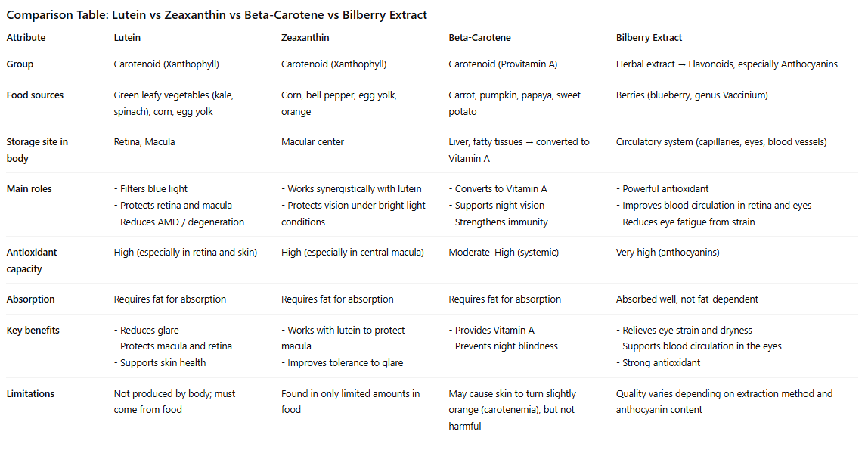Click the Comparison Table title heading
The image size is (868, 450).
[216, 14]
